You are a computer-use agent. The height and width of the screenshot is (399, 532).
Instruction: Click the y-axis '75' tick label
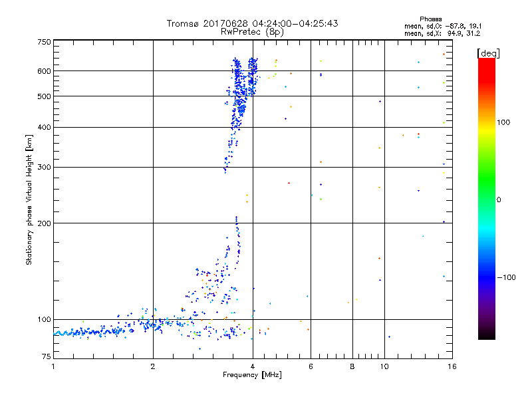[x=47, y=356]
